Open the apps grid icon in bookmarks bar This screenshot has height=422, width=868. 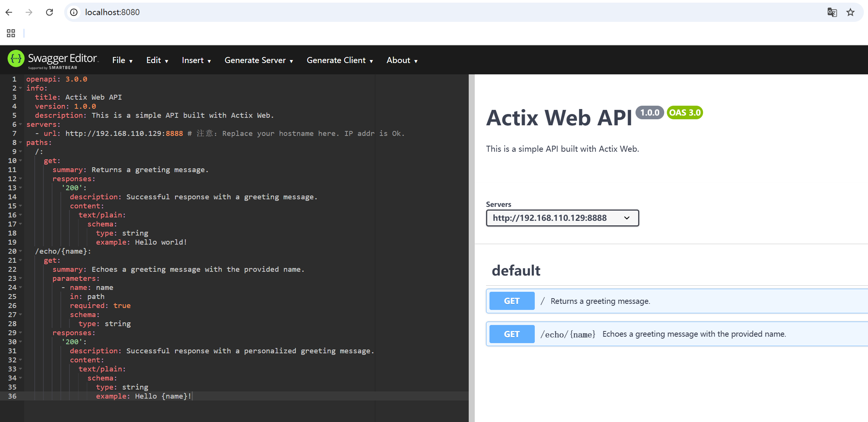click(11, 33)
